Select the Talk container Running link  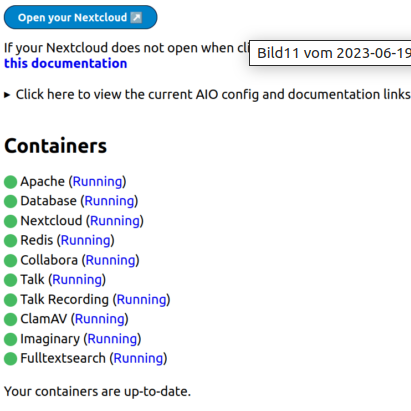(77, 280)
